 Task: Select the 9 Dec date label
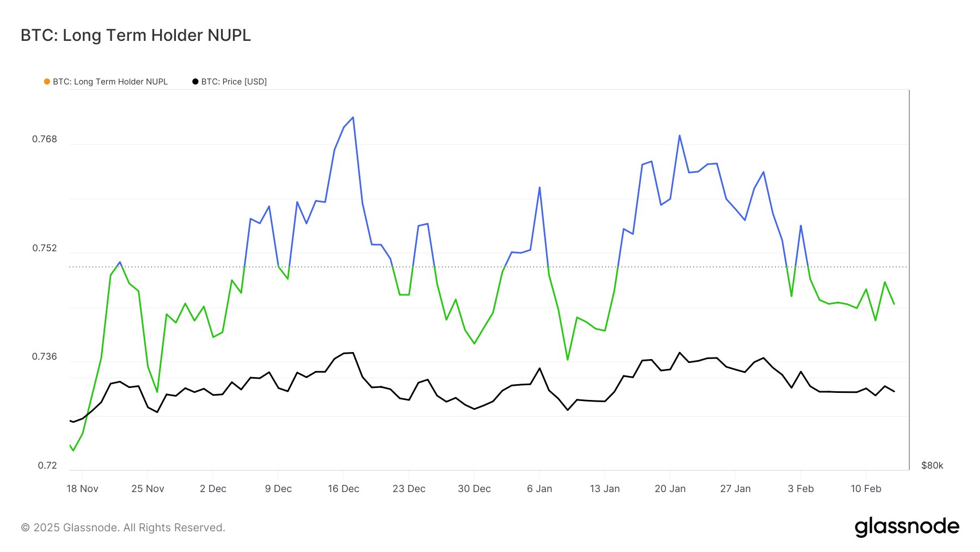278,489
